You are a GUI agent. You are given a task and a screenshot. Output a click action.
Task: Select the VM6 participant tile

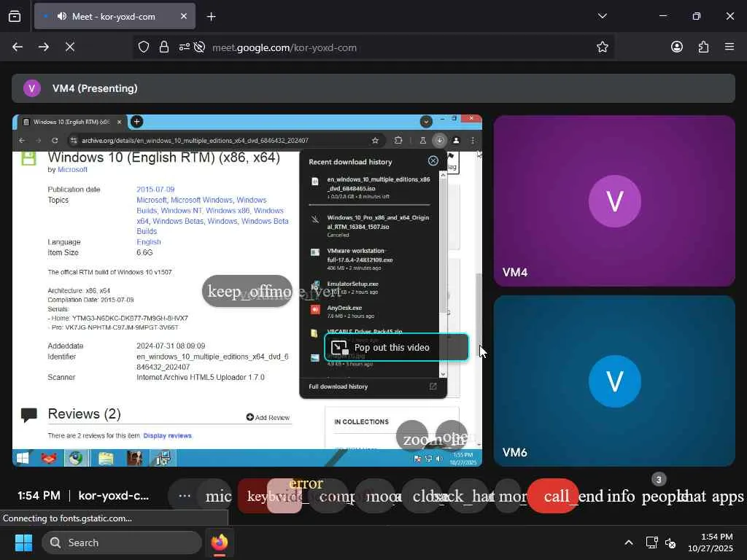click(x=614, y=381)
